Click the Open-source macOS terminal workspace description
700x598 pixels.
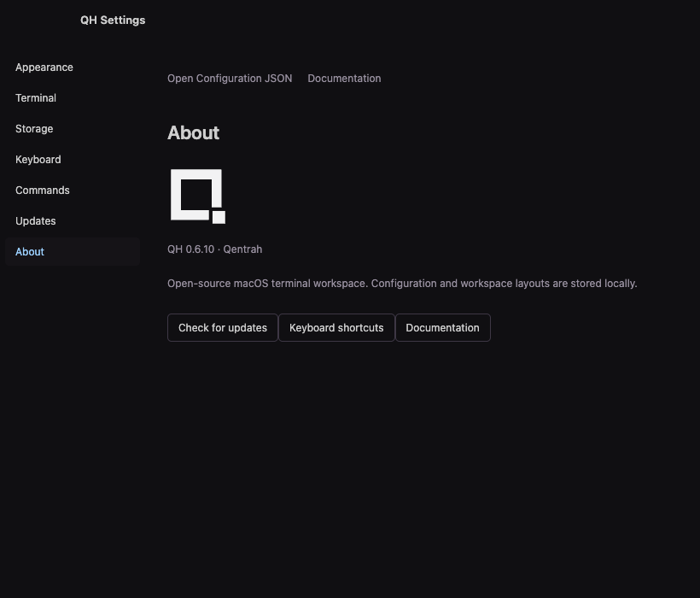402,284
